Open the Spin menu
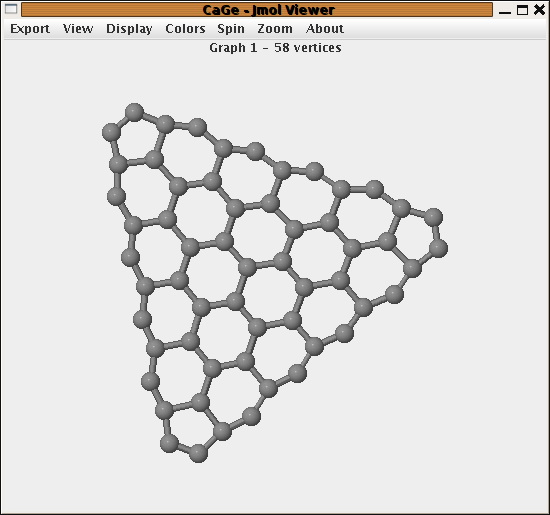The image size is (550, 515). pos(231,29)
